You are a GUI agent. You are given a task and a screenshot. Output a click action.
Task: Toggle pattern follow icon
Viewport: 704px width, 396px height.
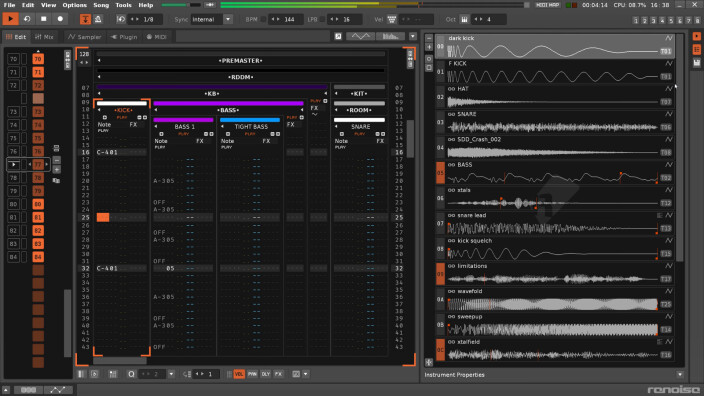pyautogui.click(x=85, y=19)
